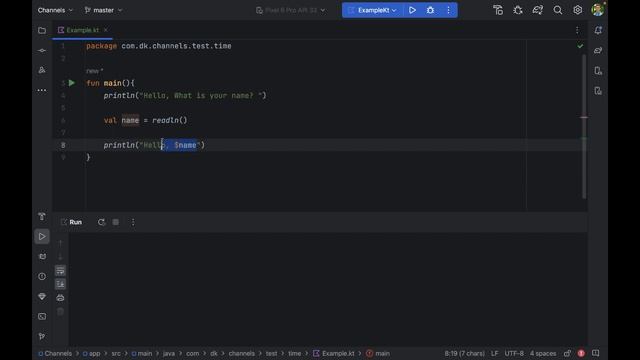
Task: Click Example.kt in the breadcrumb bar
Action: tap(334, 353)
